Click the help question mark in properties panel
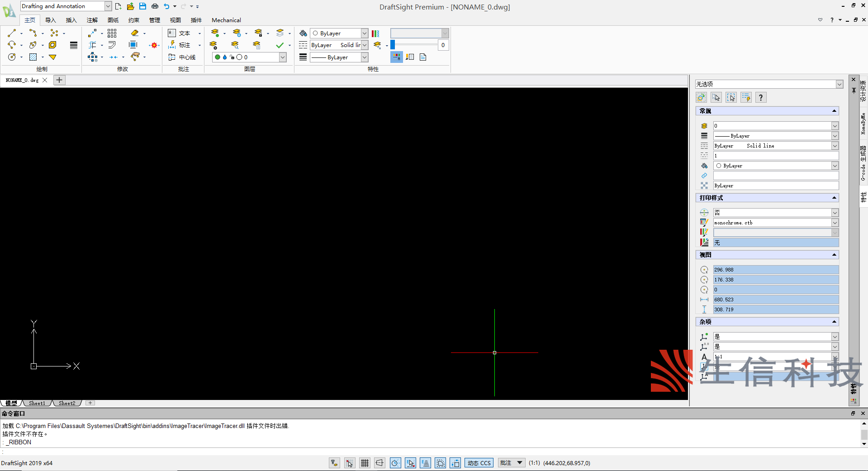 (x=761, y=97)
